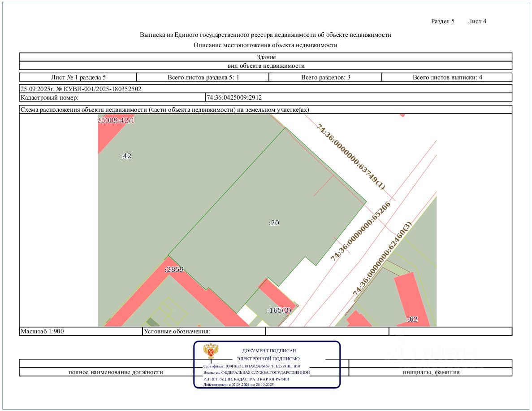The image size is (532, 411).
Task: Click parcel label ':62' on the map
Action: (412, 319)
